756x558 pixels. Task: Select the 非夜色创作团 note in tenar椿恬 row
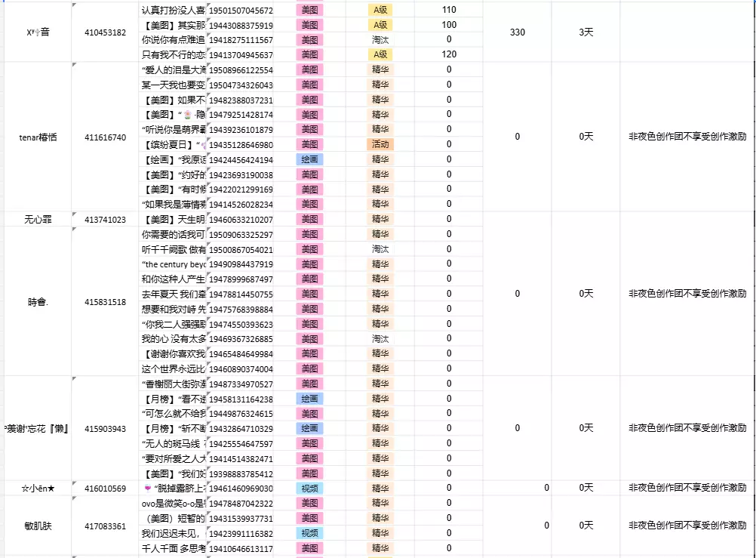click(x=687, y=137)
